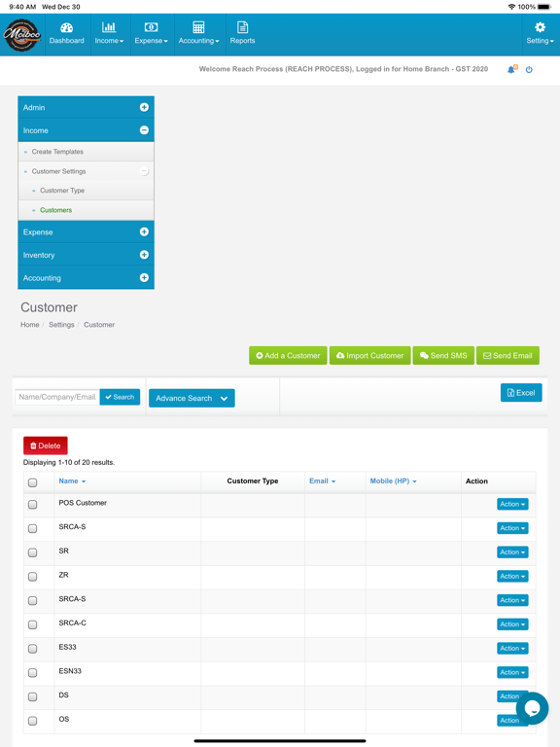Check the DS row checkbox
The image size is (560, 747).
32,697
